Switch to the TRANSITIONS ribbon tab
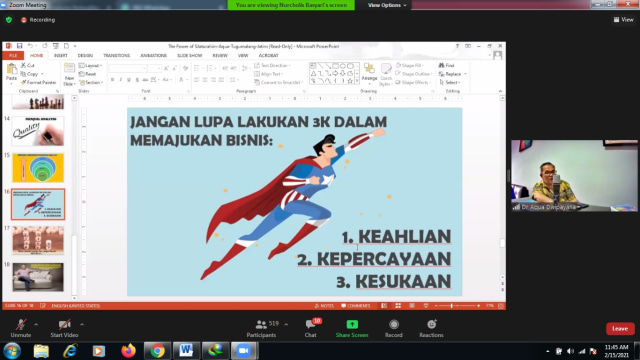This screenshot has height=360, width=640. coord(116,56)
